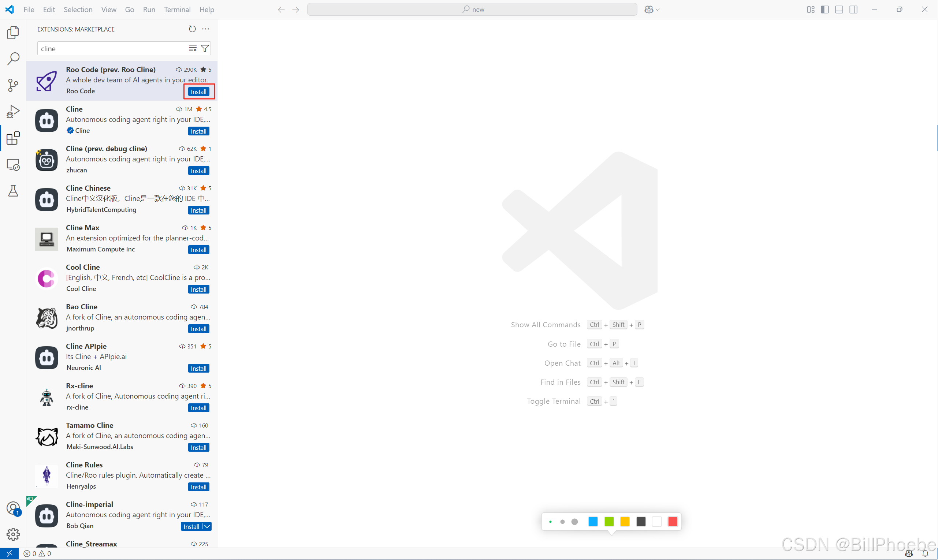Open the Remote Explorer view icon
Image resolution: width=938 pixels, height=560 pixels.
pos(13,165)
